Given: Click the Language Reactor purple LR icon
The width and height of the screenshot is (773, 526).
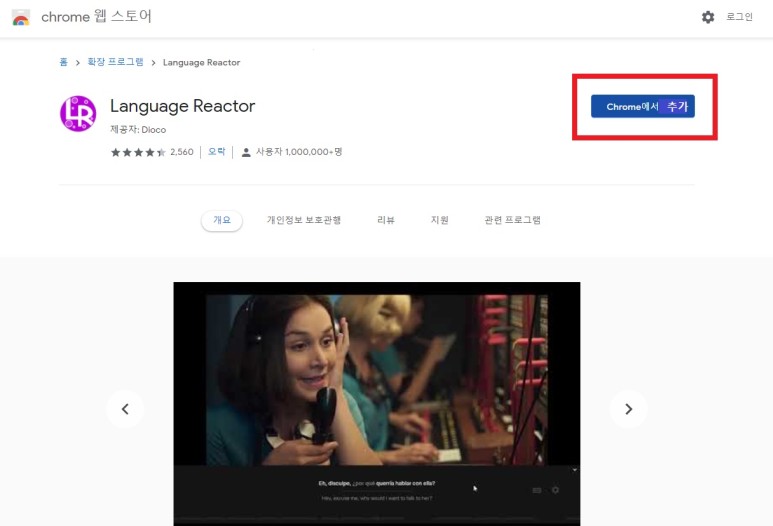Looking at the screenshot, I should coord(78,113).
